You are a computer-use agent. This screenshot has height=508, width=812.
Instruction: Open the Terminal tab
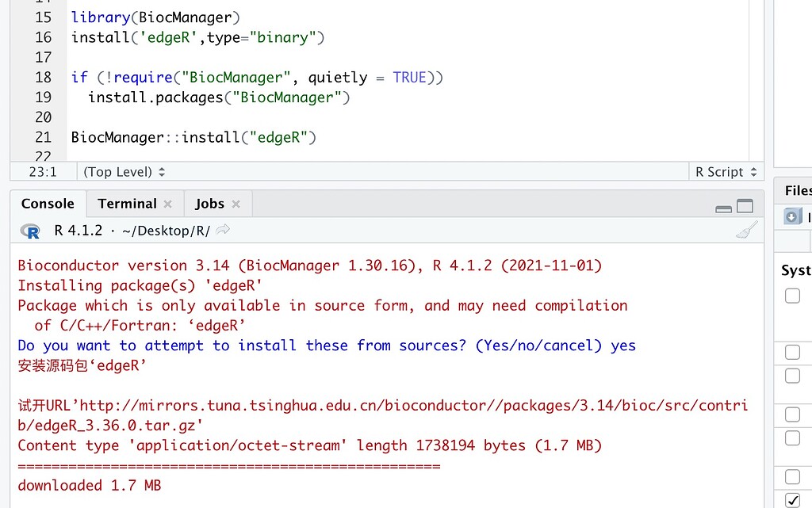[128, 204]
